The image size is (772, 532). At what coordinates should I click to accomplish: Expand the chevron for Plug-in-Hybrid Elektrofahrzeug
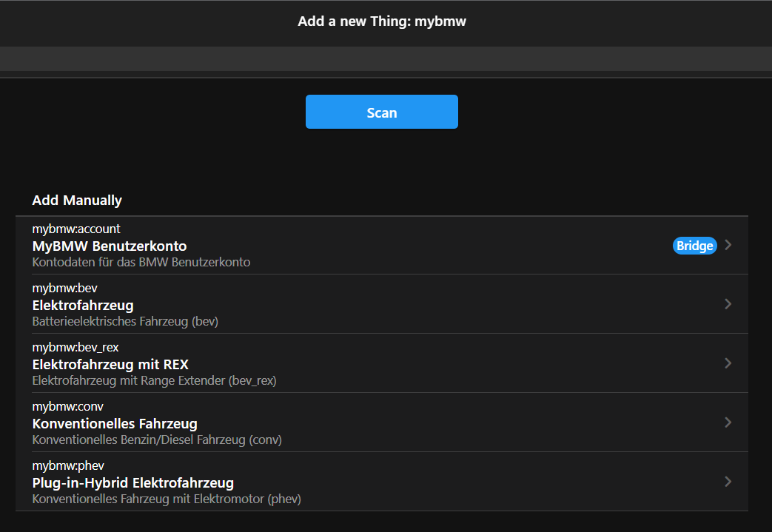[728, 482]
